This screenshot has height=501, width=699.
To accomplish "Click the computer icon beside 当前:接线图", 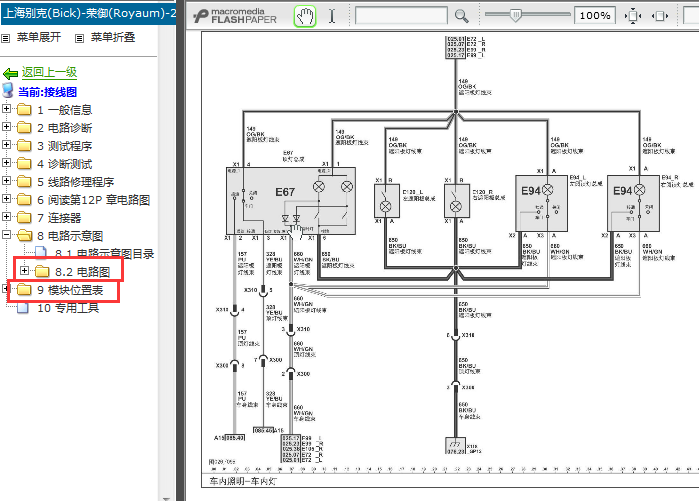I will point(8,90).
